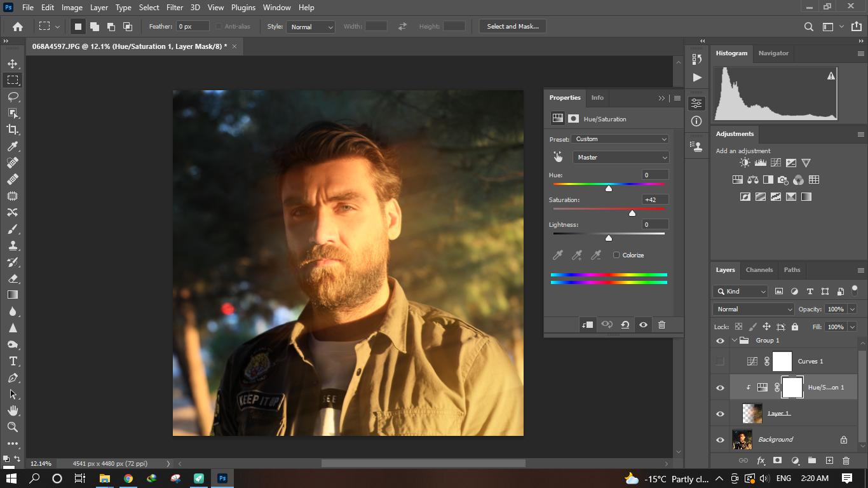The width and height of the screenshot is (868, 488).
Task: Click the Feather input field
Action: (193, 27)
